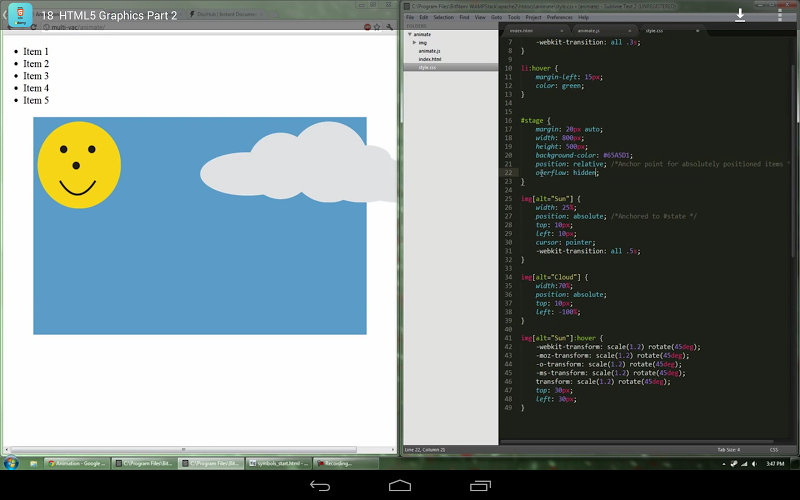Screen dimensions: 800x500
Task: Tap the Android recent apps icon
Action: point(480,485)
